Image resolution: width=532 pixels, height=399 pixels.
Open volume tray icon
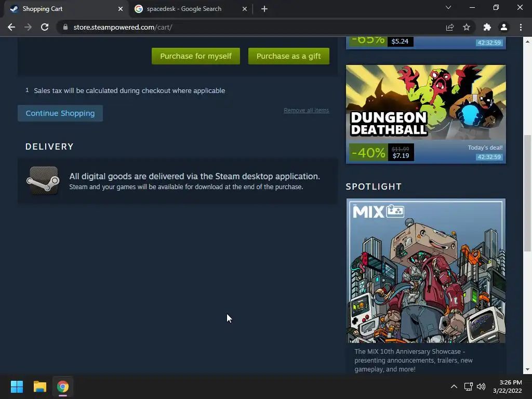point(481,387)
